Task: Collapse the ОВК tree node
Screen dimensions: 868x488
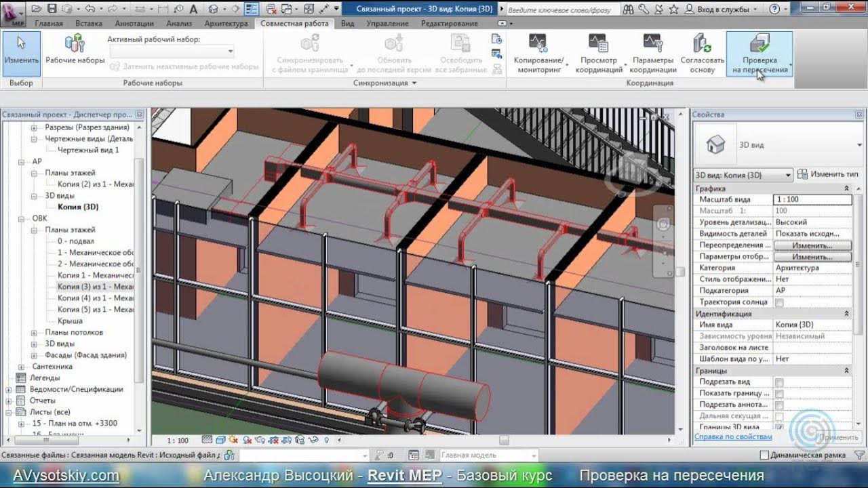Action: tap(22, 218)
